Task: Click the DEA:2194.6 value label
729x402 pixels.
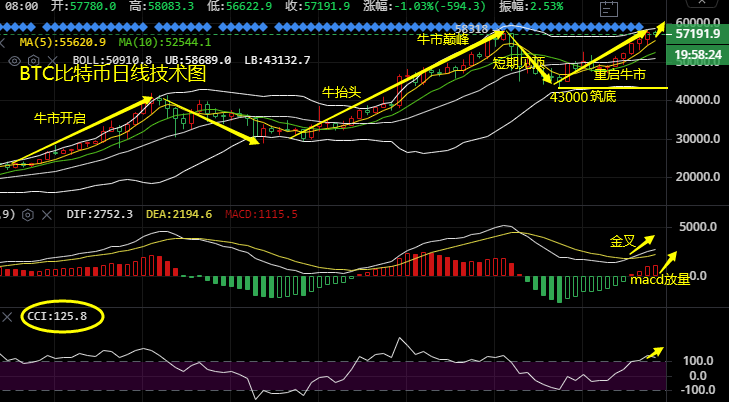Action: [180, 214]
